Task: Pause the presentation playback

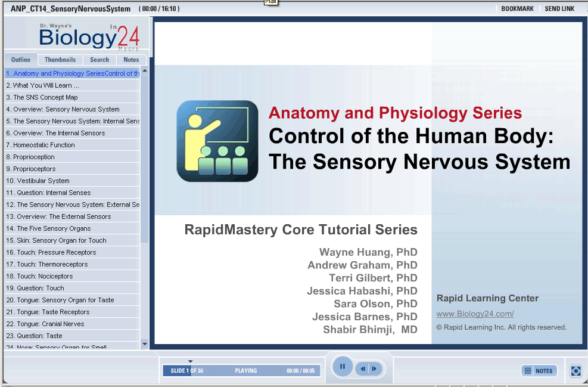Action: [x=343, y=367]
